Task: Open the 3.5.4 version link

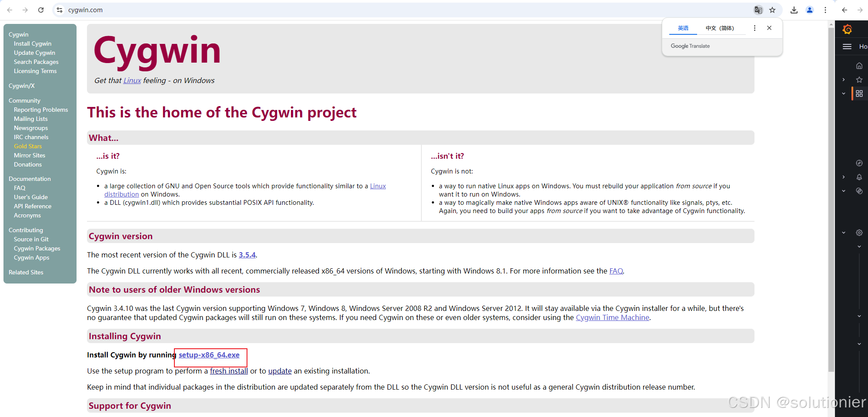Action: (x=247, y=255)
